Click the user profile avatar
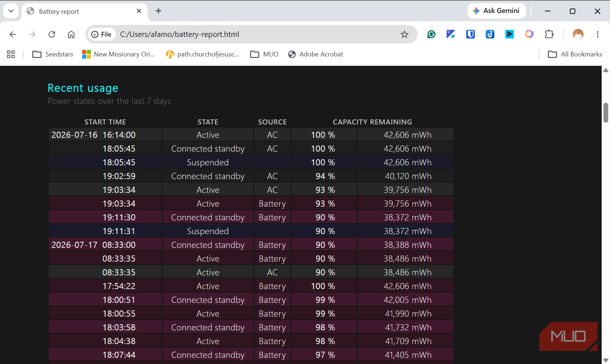This screenshot has height=364, width=610. (x=578, y=34)
